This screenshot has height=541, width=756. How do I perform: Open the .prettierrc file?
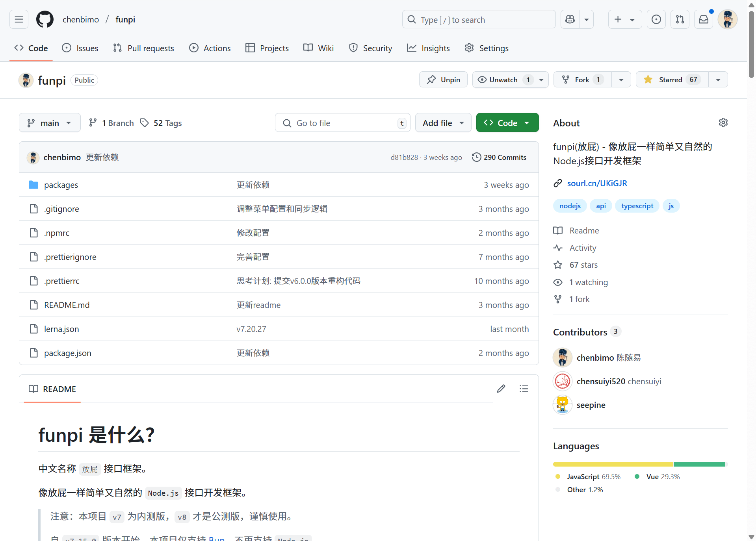pyautogui.click(x=62, y=281)
